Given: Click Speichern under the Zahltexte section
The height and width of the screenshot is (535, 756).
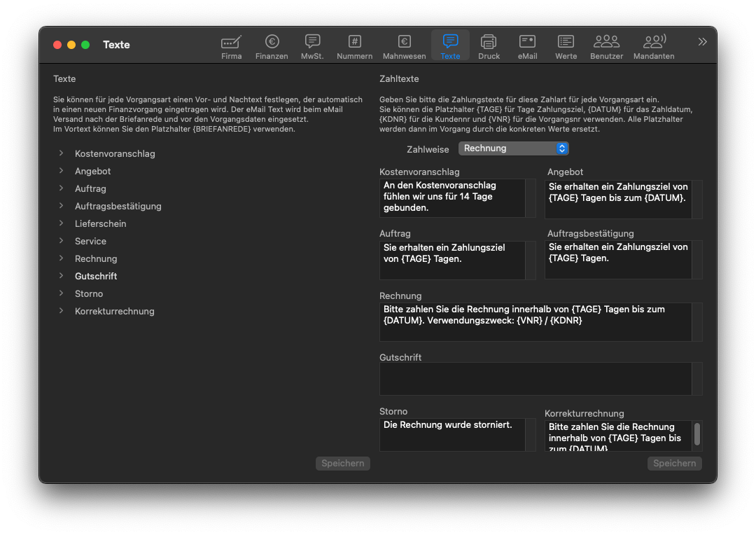Looking at the screenshot, I should [674, 463].
